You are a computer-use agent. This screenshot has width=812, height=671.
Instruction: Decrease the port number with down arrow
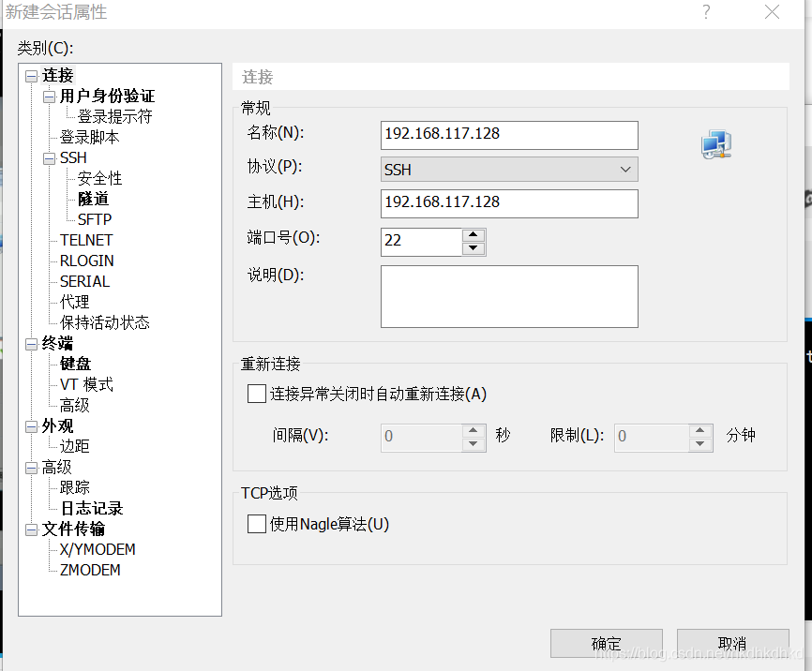(x=474, y=248)
